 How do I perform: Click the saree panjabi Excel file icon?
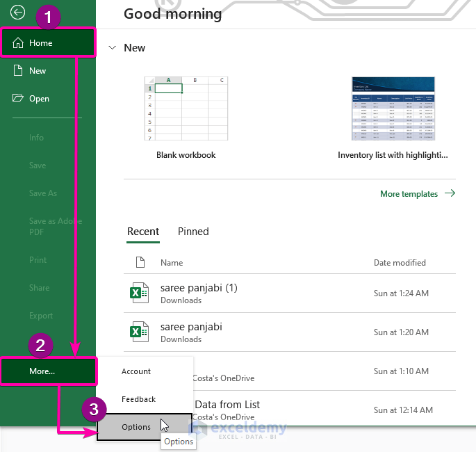[x=139, y=332]
